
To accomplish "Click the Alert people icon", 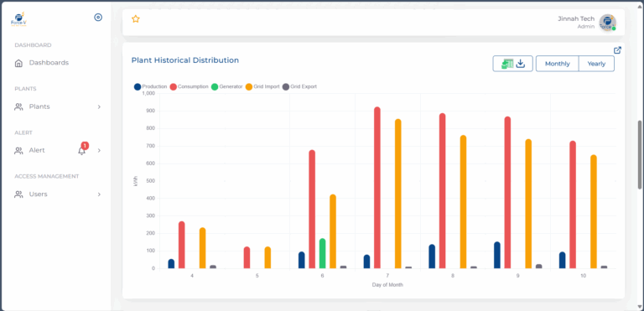I will tap(18, 151).
